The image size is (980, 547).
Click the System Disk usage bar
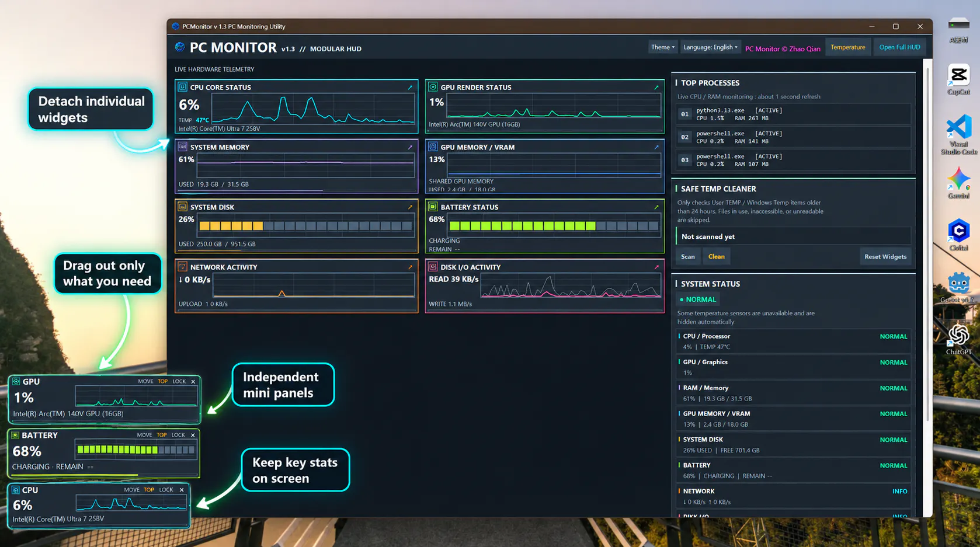coord(305,226)
